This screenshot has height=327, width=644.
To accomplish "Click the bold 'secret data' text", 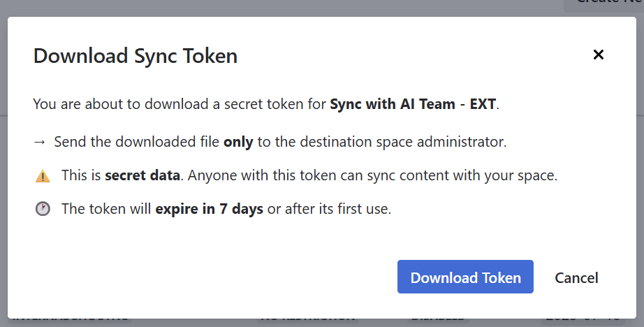I will pos(142,175).
